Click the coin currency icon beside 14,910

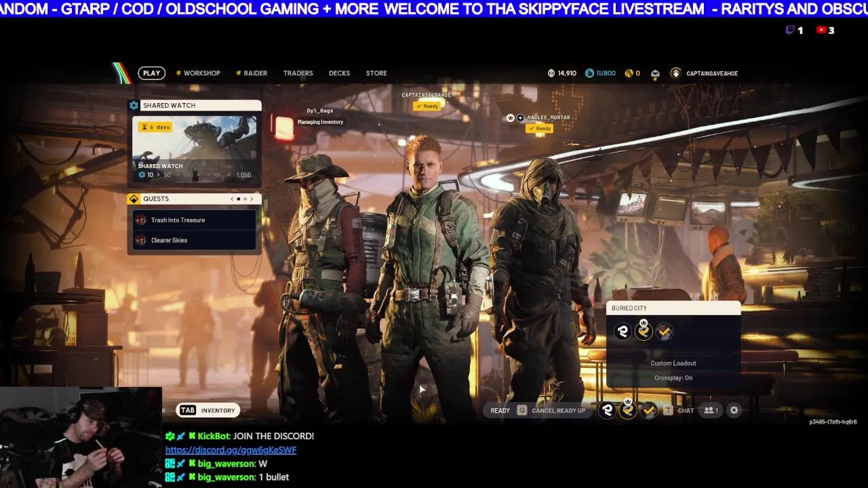pos(551,73)
